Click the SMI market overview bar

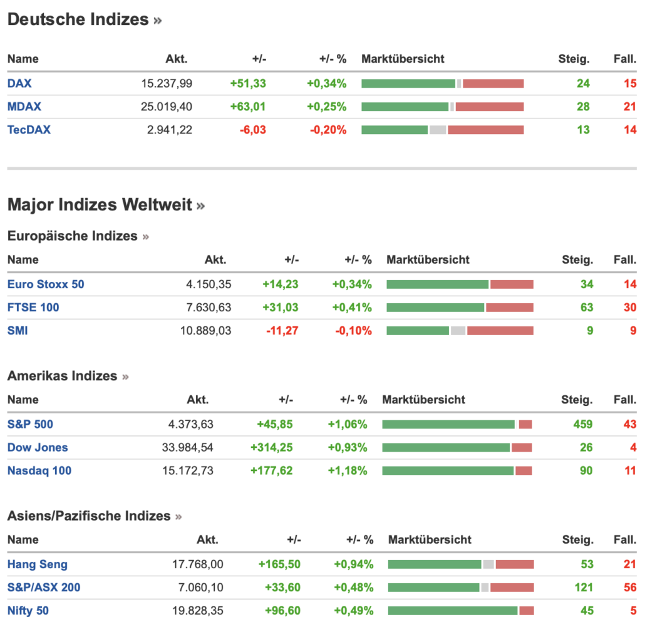pos(460,330)
